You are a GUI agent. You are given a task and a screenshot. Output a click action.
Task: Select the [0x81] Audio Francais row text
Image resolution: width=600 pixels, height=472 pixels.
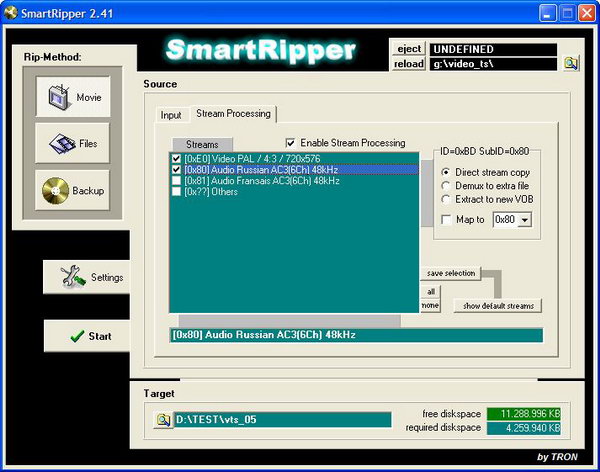click(x=262, y=180)
